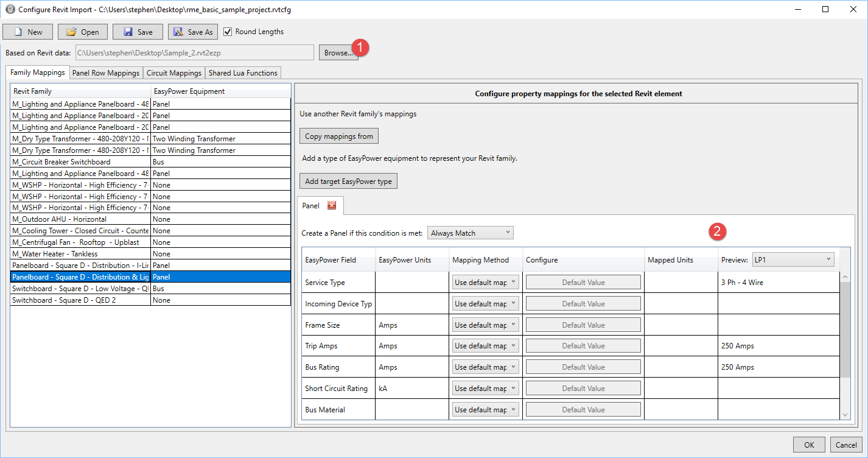Open Mapping Method dropdown for Trip Amps
The image size is (868, 458).
click(x=485, y=346)
